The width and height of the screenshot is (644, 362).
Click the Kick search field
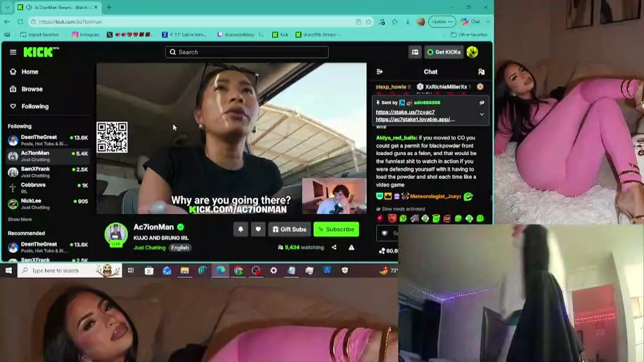coord(247,52)
